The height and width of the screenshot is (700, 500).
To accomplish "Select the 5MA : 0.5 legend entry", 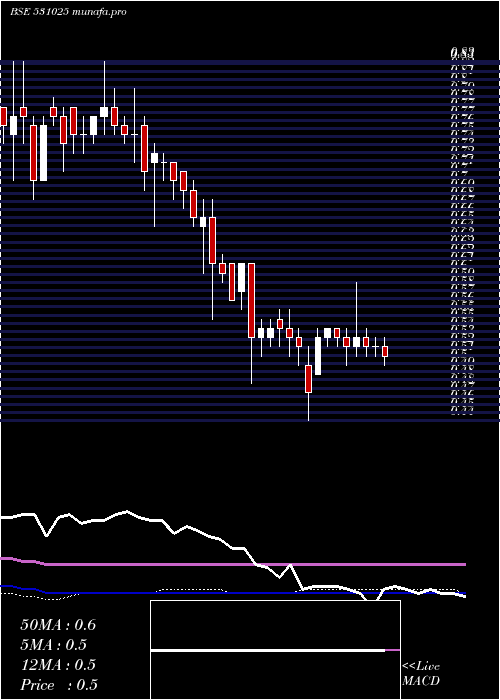I will click(54, 645).
